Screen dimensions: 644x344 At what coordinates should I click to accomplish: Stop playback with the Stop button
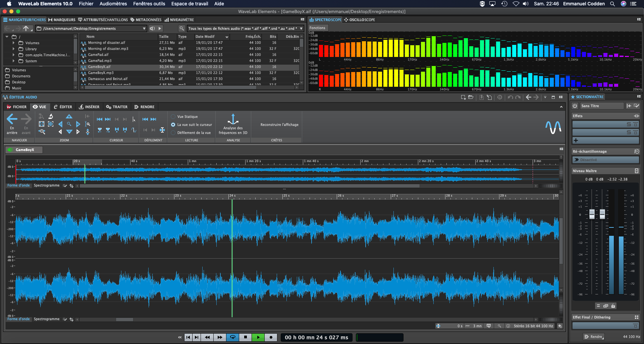pyautogui.click(x=246, y=337)
